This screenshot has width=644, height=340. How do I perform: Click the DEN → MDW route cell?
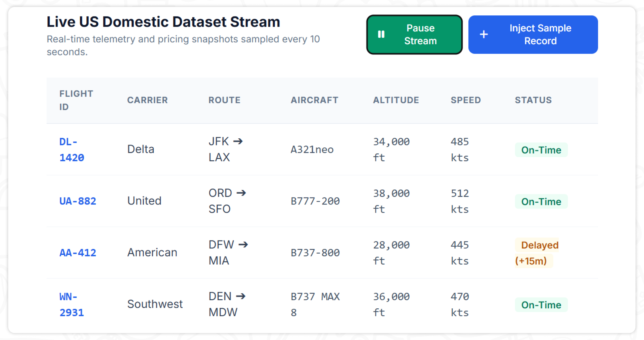pyautogui.click(x=227, y=305)
